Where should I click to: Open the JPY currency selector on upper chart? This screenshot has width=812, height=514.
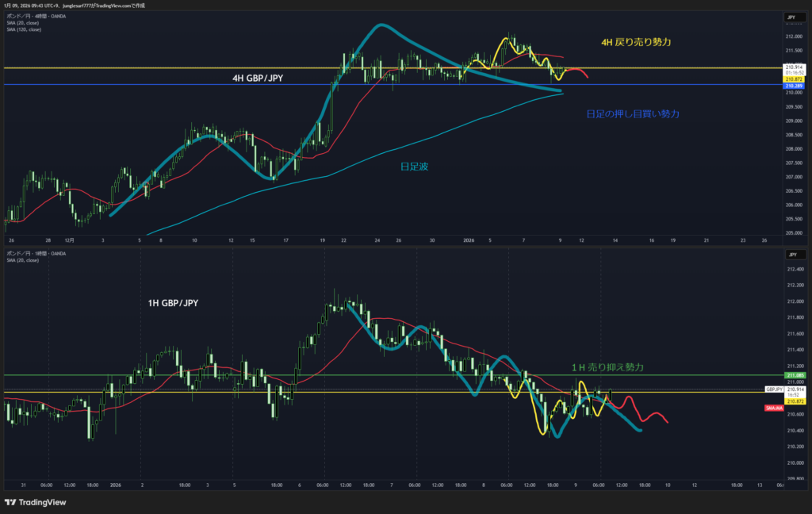791,17
